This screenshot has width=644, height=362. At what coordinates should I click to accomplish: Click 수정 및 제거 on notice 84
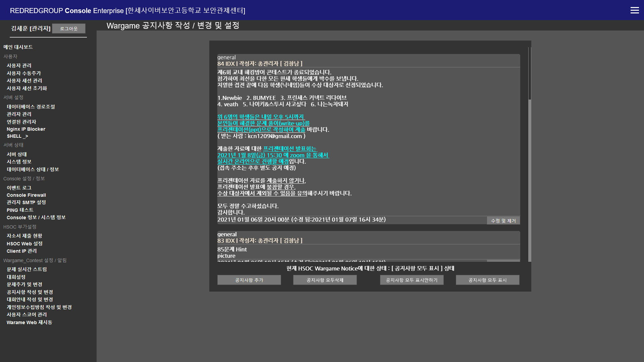[x=503, y=221]
